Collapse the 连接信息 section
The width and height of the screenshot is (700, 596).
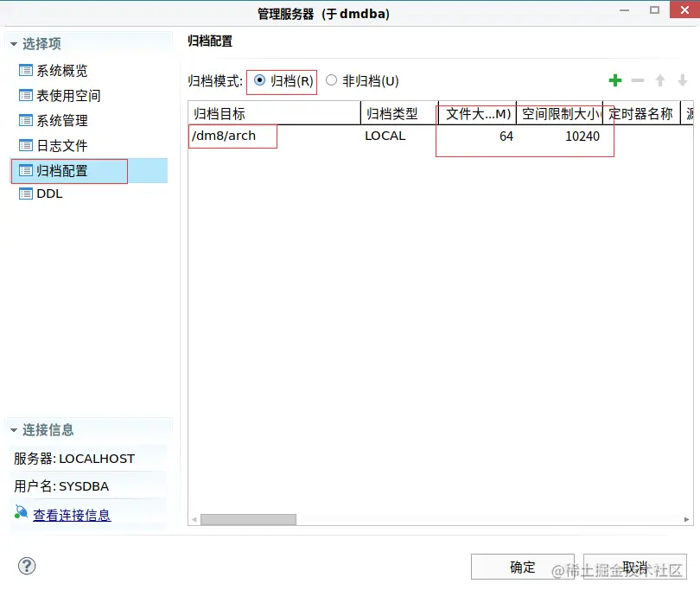point(12,429)
